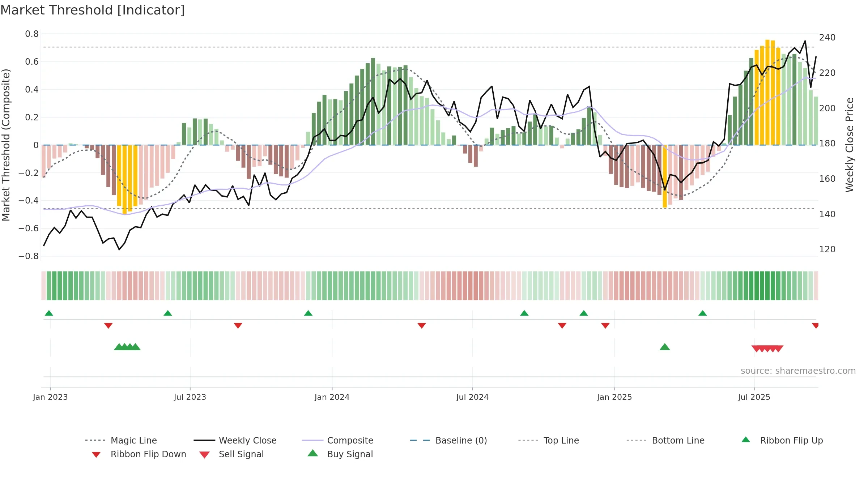Image resolution: width=868 pixels, height=488 pixels.
Task: Click the '0.8' tick on left axis
Action: 32,34
